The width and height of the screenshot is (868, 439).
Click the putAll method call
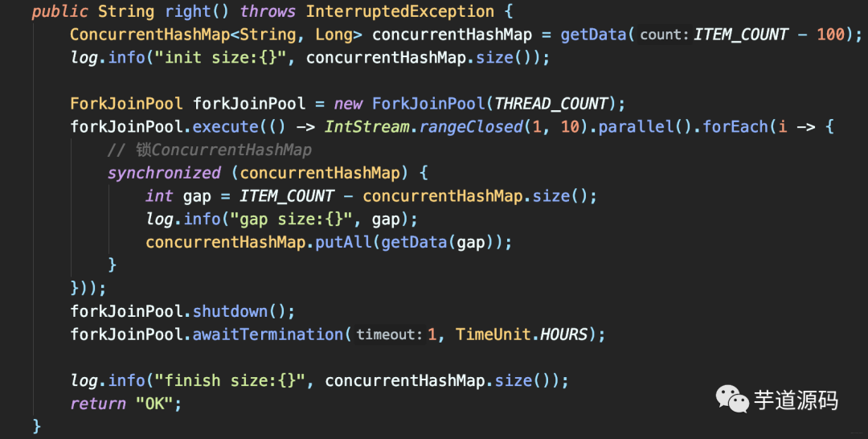click(x=344, y=243)
